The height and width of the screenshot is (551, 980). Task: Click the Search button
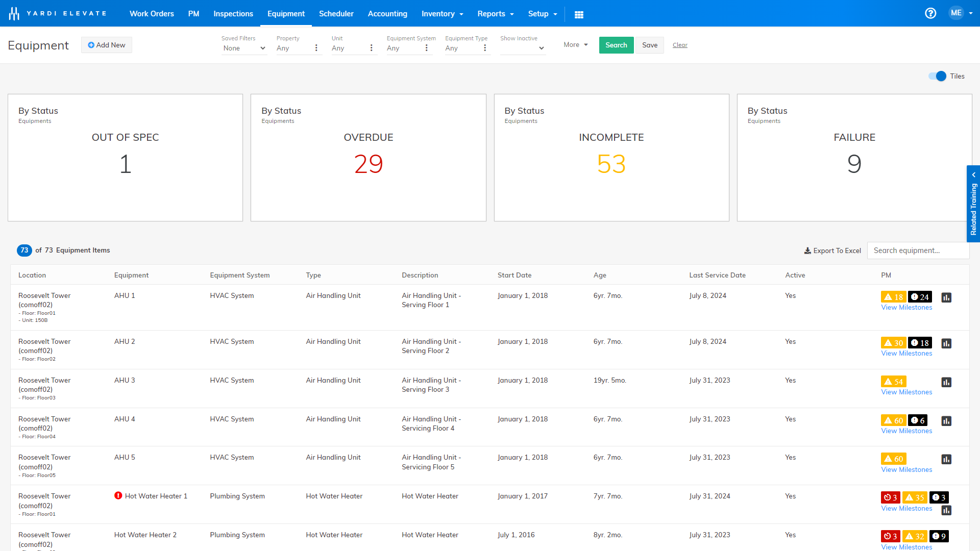pos(616,45)
